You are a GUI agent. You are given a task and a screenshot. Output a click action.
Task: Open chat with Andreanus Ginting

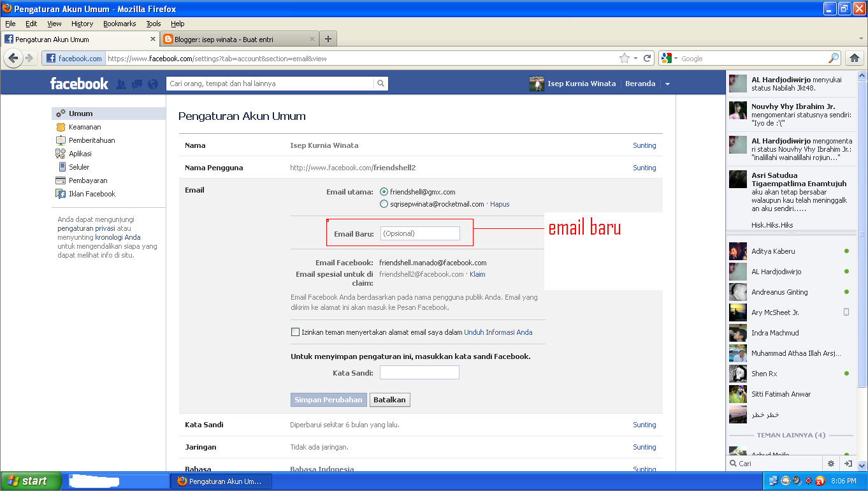(790, 292)
